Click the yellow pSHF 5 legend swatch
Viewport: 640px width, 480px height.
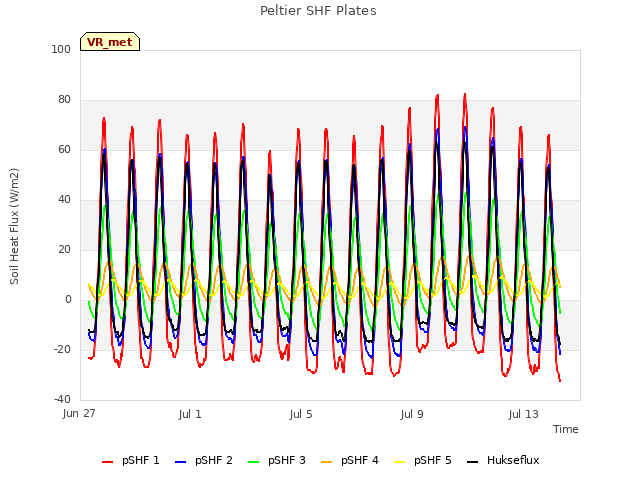[400, 462]
